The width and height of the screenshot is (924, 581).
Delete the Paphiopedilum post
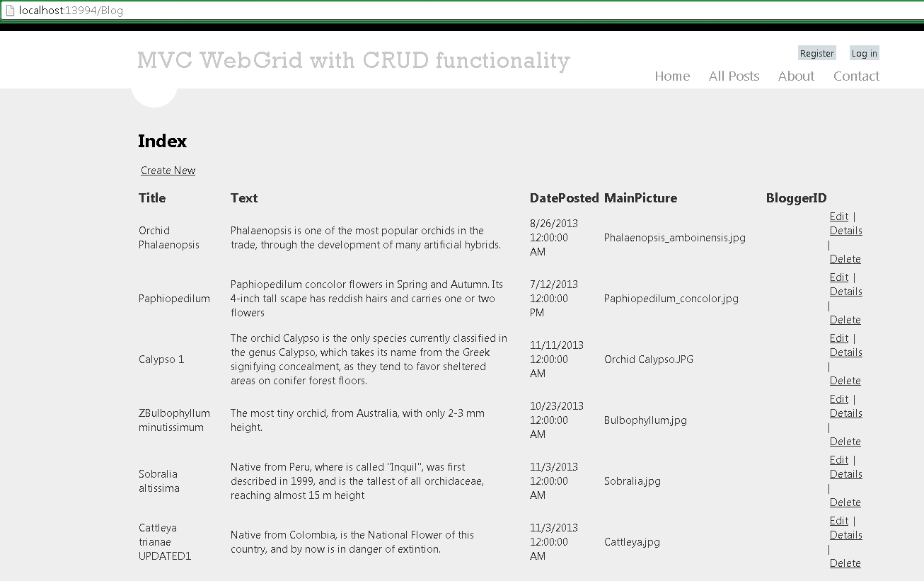point(845,320)
